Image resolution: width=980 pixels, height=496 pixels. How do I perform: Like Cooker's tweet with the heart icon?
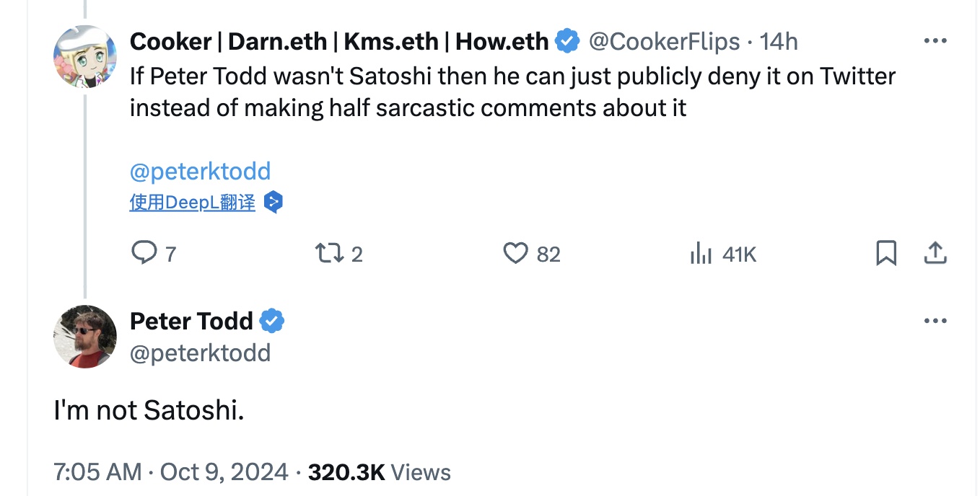click(x=515, y=253)
